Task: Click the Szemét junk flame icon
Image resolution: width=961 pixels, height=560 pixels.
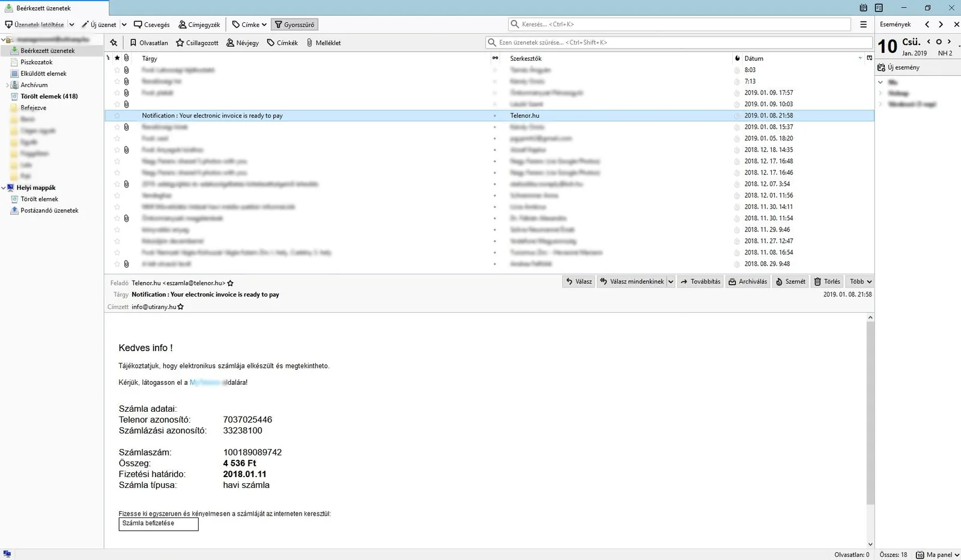Action: [779, 282]
